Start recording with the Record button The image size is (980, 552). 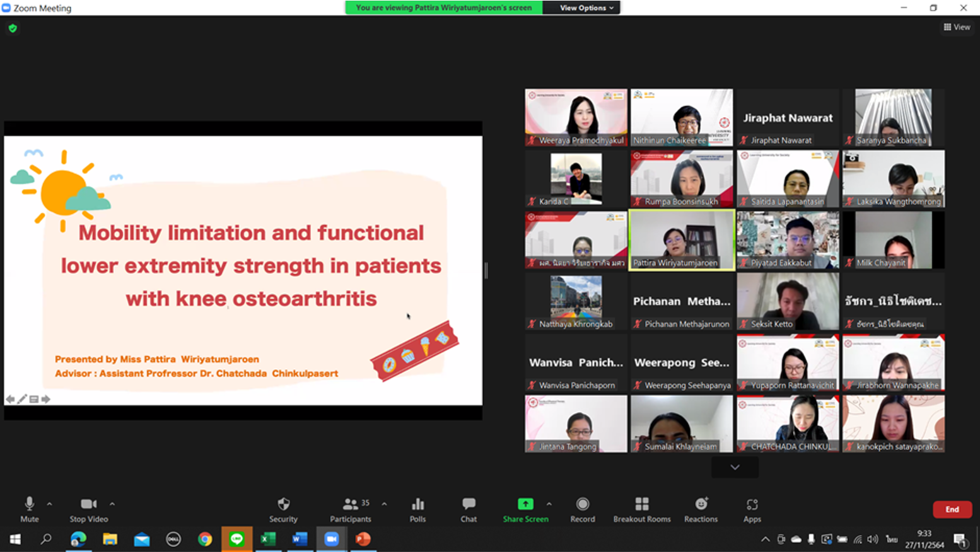coord(582,509)
